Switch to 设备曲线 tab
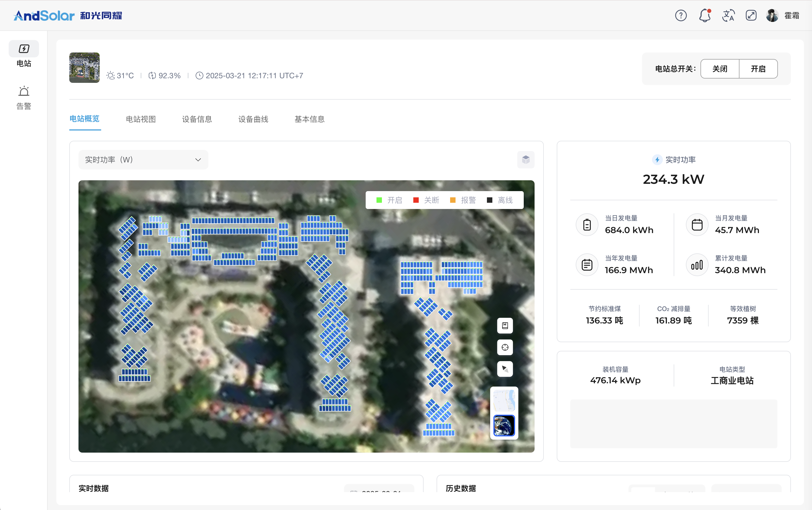This screenshot has height=510, width=812. [x=254, y=119]
